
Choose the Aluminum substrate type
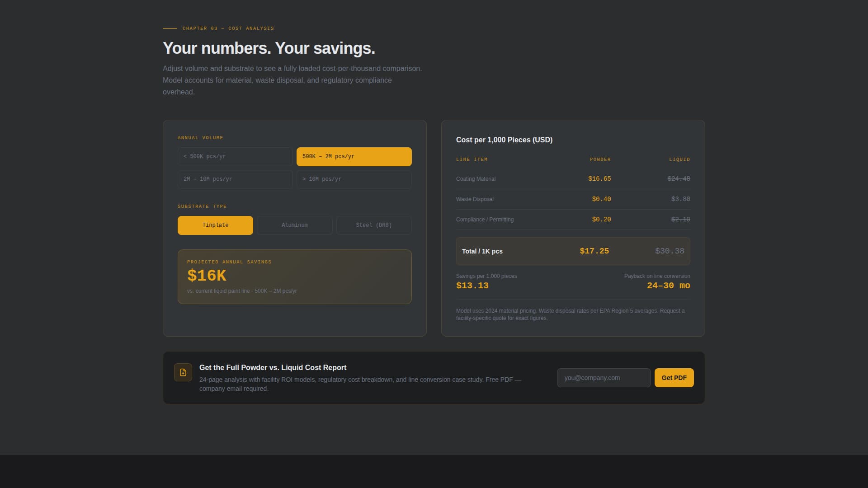click(x=294, y=225)
